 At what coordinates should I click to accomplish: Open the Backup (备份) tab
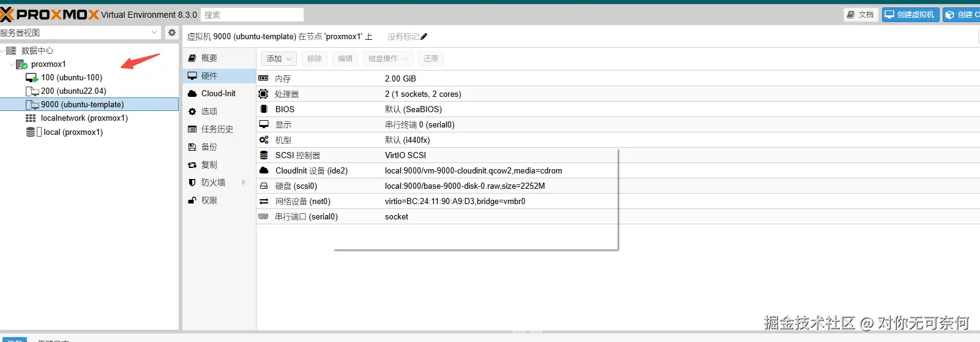219,147
